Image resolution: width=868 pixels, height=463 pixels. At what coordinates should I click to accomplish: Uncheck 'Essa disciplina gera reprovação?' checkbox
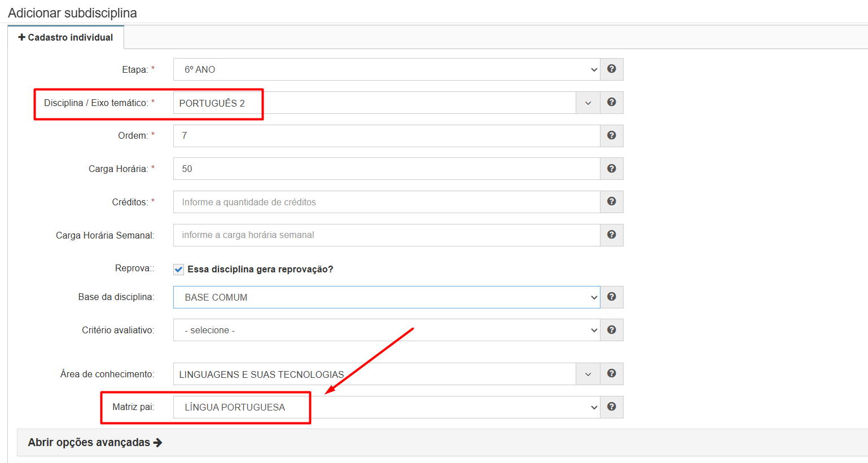tap(179, 270)
